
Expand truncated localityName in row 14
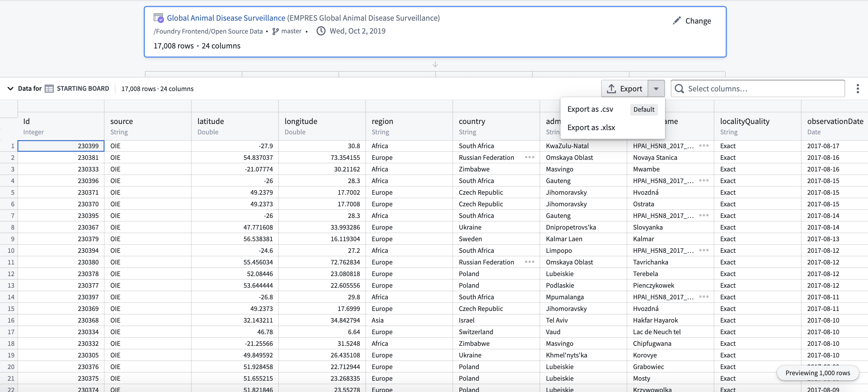point(703,297)
